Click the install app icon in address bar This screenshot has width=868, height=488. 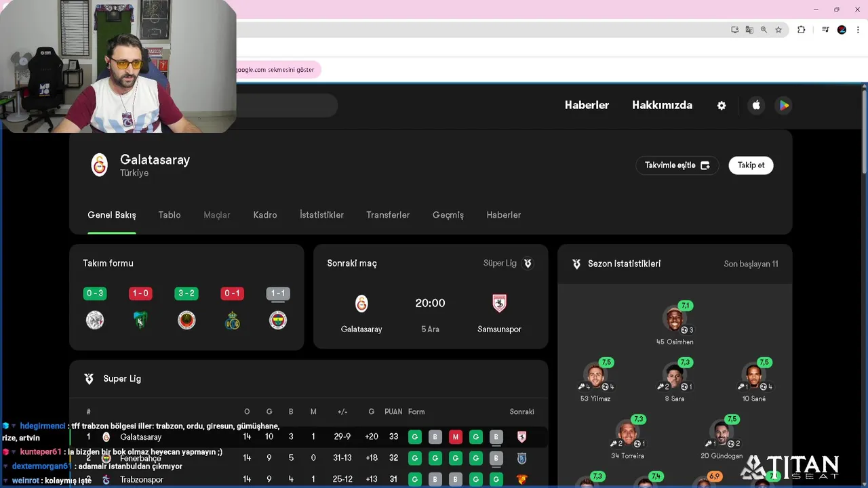coord(734,30)
